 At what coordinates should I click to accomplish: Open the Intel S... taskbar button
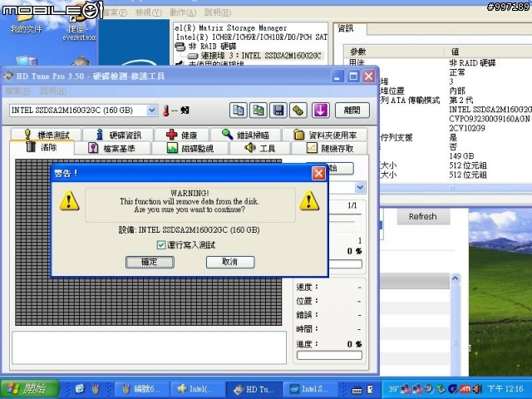point(310,389)
